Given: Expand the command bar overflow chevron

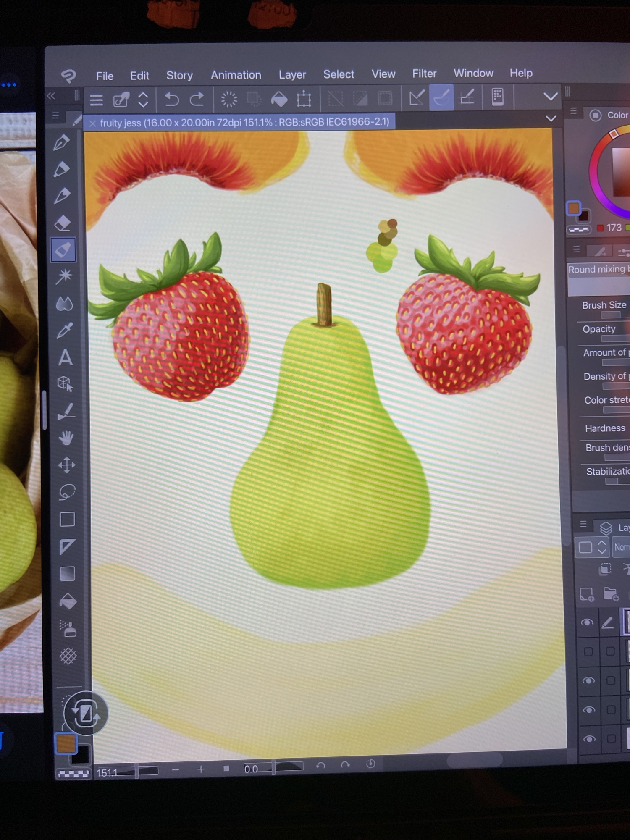Looking at the screenshot, I should coord(551,97).
